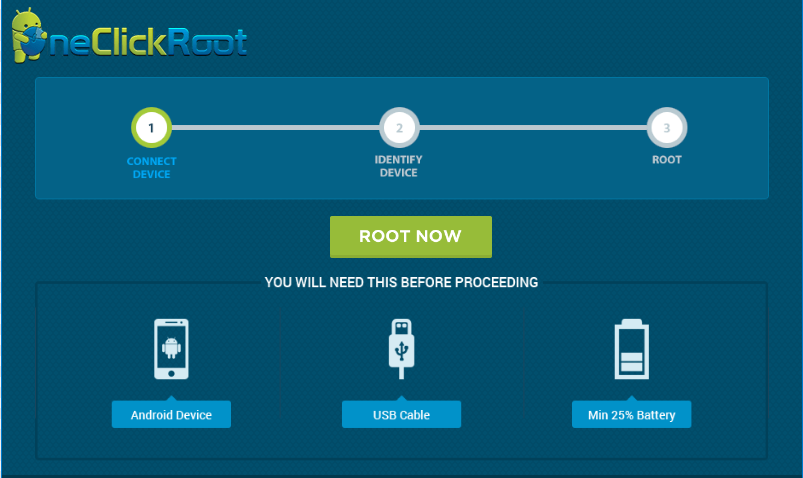
Task: Click the Min 25% Battery label
Action: (x=631, y=414)
